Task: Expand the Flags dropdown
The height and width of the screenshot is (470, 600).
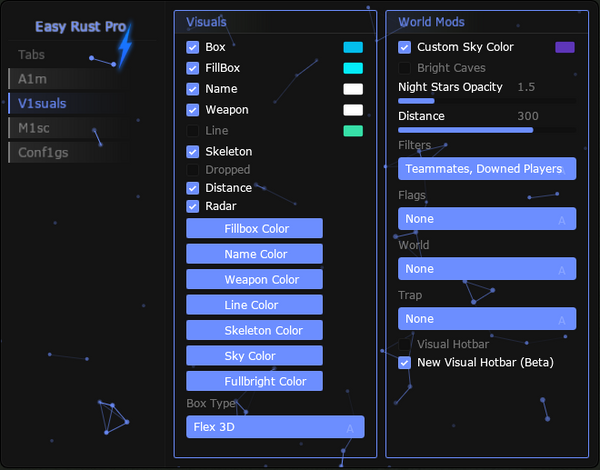Action: point(487,219)
